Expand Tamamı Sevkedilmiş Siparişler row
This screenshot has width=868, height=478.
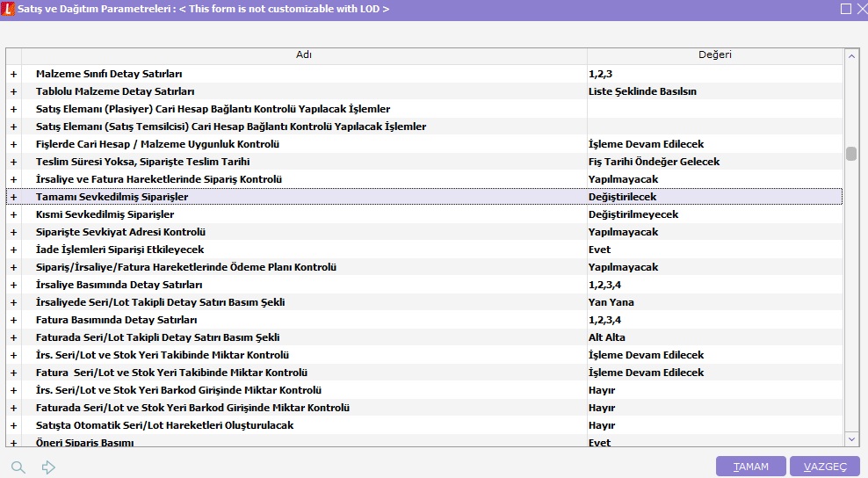click(13, 197)
